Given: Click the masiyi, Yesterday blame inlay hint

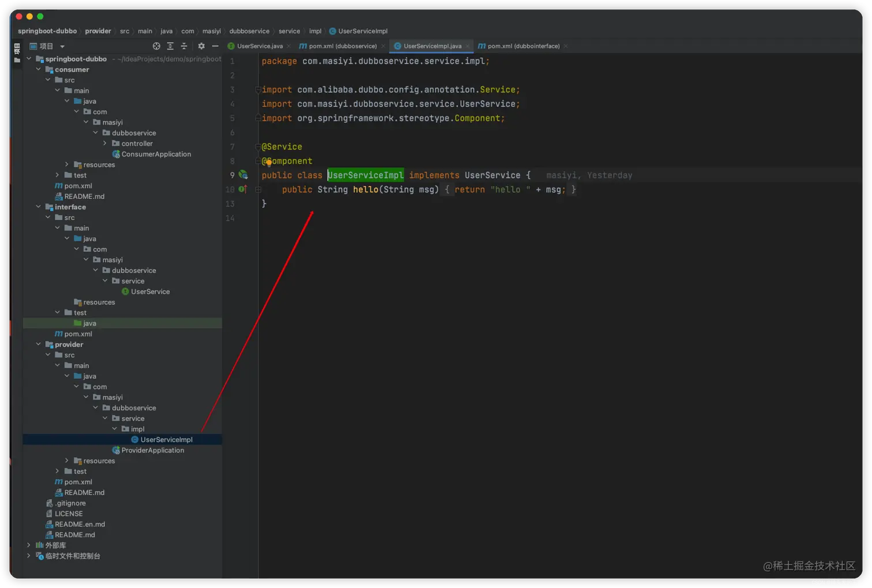Looking at the screenshot, I should click(589, 175).
